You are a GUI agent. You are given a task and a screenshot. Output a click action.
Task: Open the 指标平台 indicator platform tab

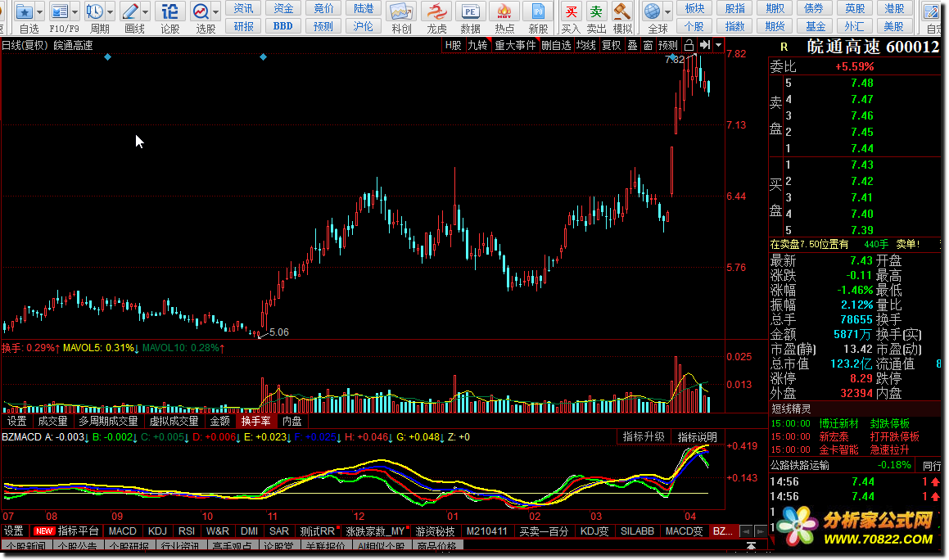tap(78, 531)
